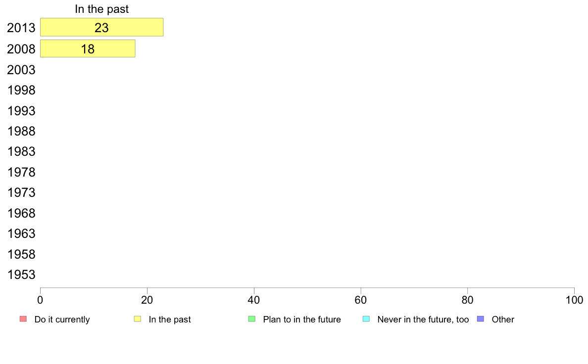The image size is (588, 364).
Task: Click the 1953 year label
Action: 21,275
